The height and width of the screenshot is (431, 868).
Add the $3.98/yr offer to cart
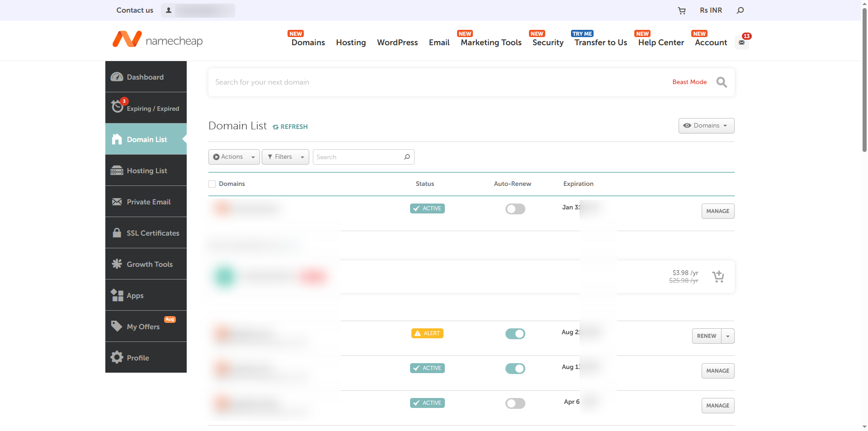718,276
